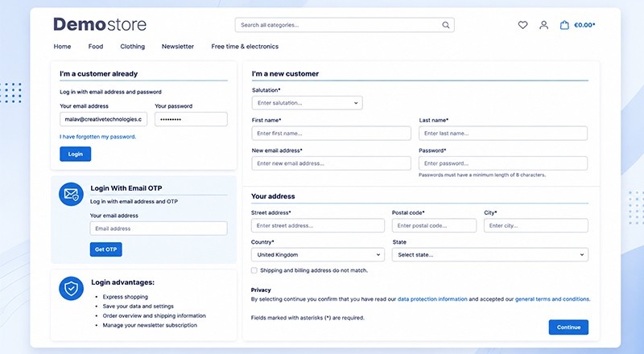Click the Continue button

tap(568, 327)
